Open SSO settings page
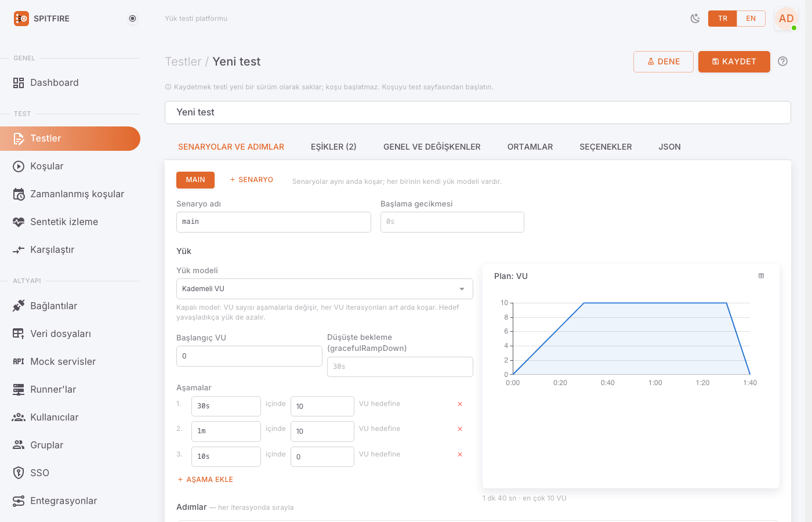 [x=70, y=473]
